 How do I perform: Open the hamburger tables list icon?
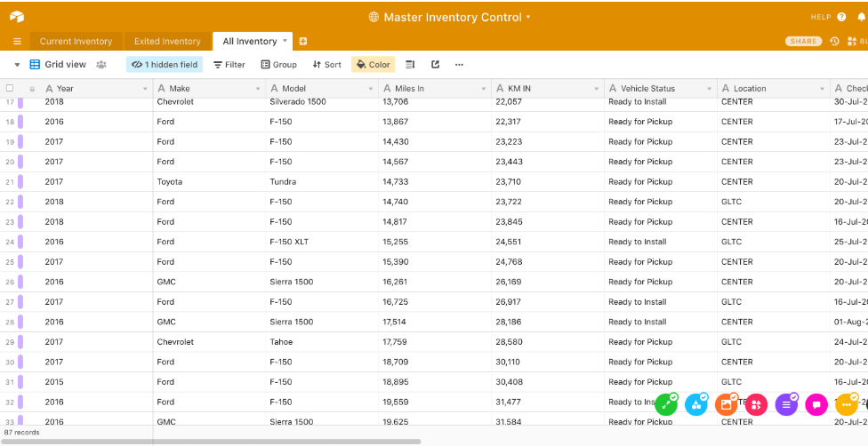coord(17,42)
